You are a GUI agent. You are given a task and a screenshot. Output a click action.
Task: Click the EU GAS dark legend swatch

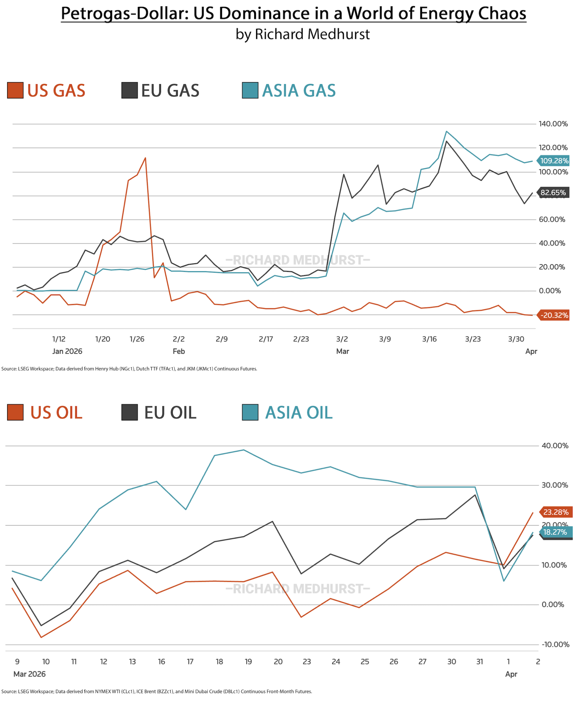[129, 90]
